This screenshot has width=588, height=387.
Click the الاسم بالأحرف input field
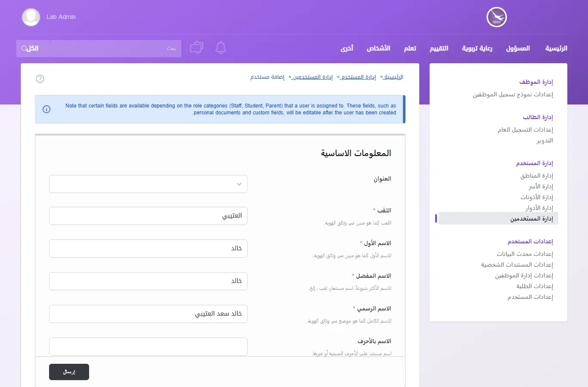click(x=148, y=347)
